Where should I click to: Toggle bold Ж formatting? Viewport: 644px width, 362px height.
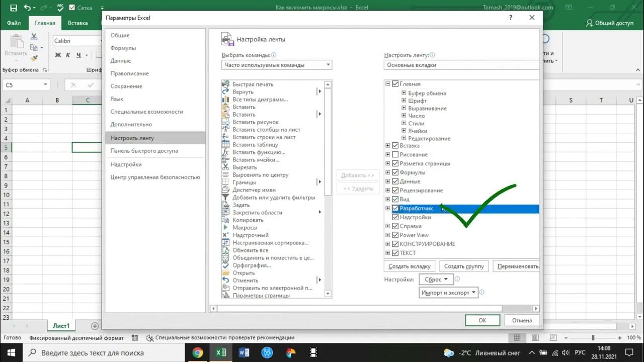(58, 55)
